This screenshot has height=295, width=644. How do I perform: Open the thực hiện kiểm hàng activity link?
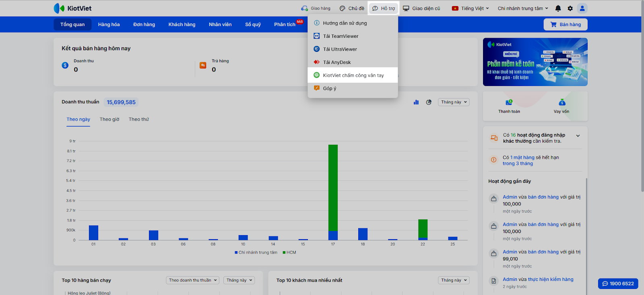coord(551,279)
